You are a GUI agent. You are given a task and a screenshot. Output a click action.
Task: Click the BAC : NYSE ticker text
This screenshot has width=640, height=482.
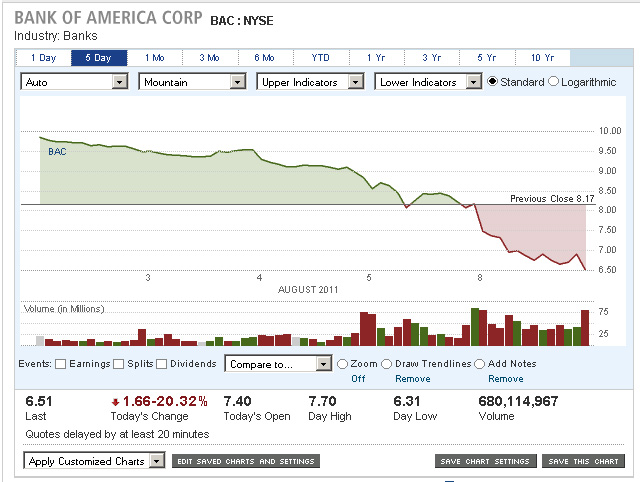click(x=242, y=21)
